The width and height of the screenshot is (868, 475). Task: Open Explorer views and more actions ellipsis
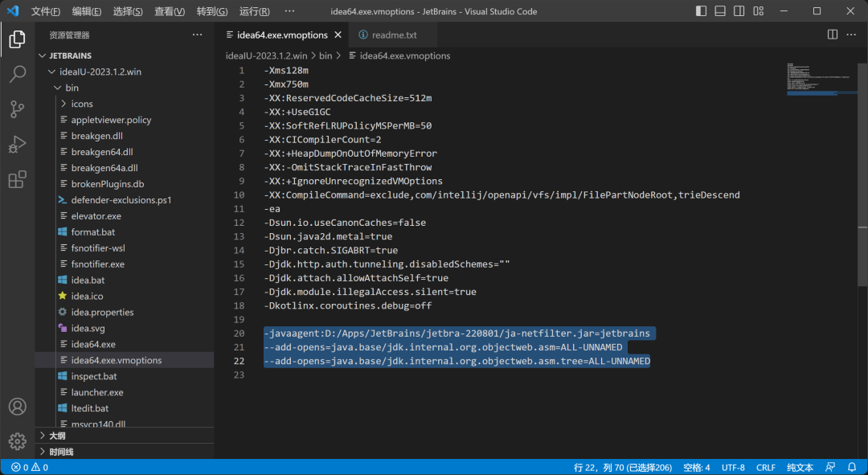pyautogui.click(x=197, y=35)
